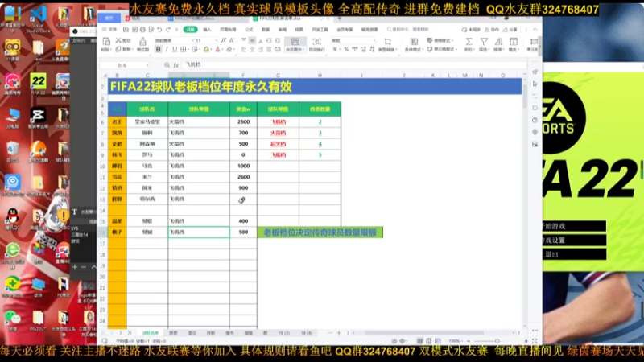Toggle Italic formatting

[x=167, y=49]
